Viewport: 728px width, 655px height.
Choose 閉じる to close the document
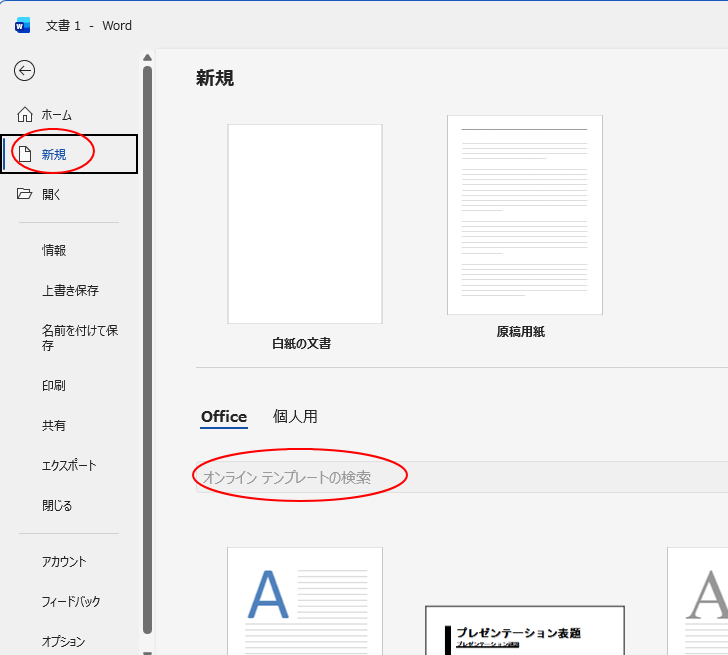[57, 505]
